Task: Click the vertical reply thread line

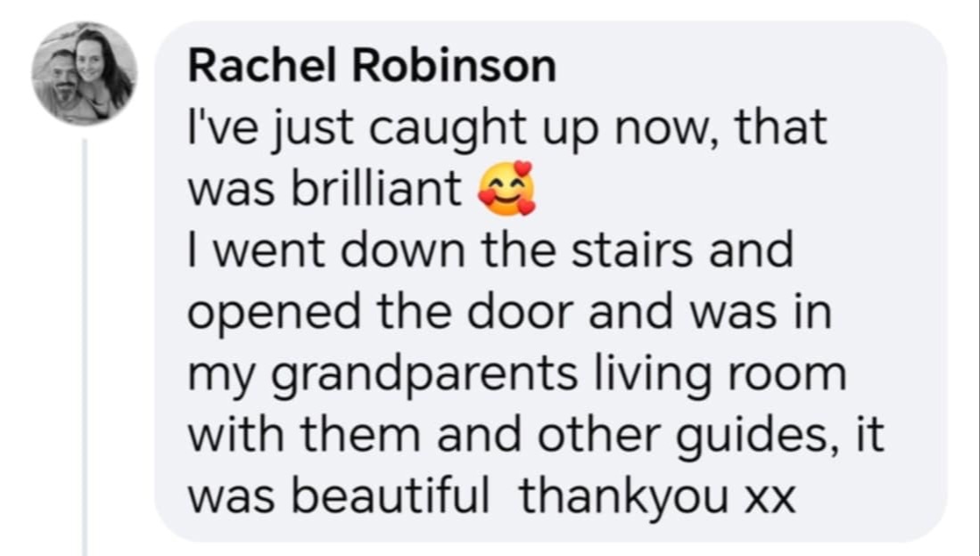Action: [x=85, y=347]
